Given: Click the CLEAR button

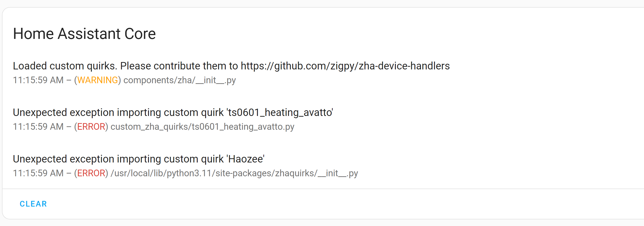Looking at the screenshot, I should (x=33, y=204).
